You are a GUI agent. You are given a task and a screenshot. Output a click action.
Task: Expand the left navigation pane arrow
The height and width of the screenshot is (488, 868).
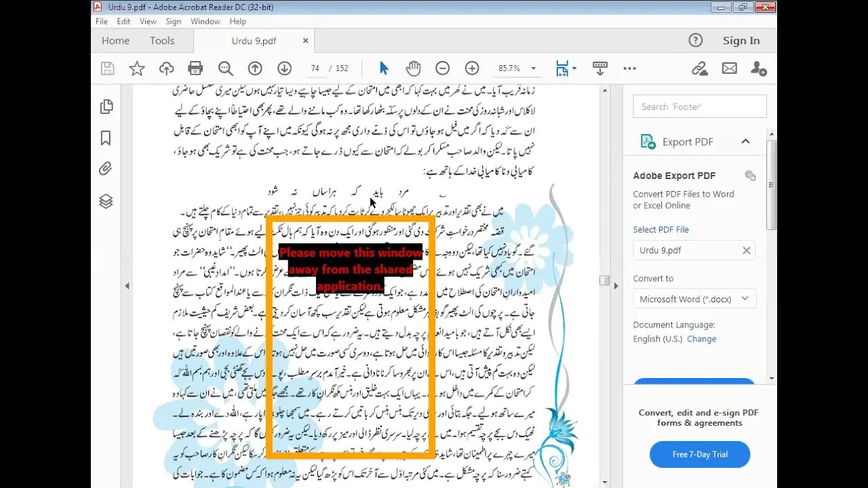click(x=127, y=286)
